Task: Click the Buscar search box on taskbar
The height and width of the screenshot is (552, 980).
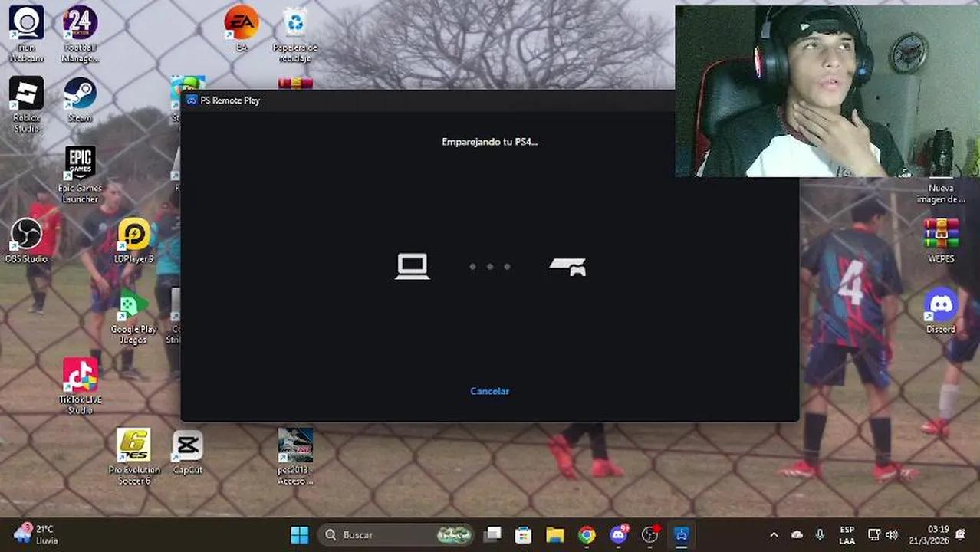Action: click(x=396, y=535)
